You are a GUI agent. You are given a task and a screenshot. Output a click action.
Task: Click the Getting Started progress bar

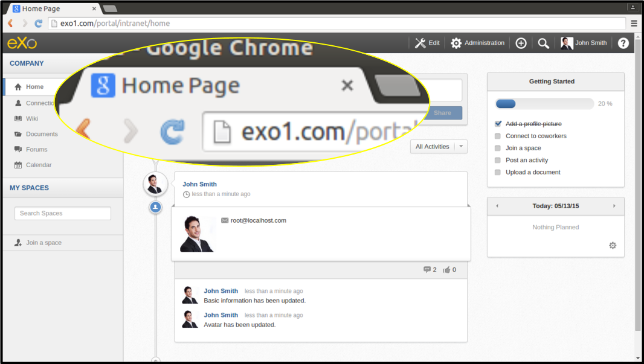(x=544, y=104)
